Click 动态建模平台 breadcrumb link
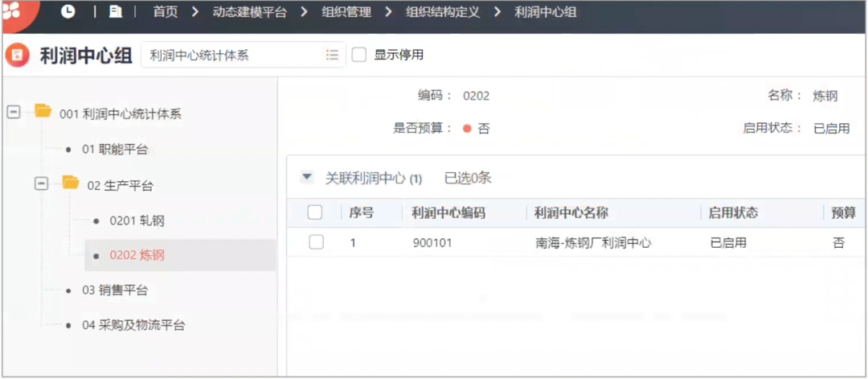The image size is (868, 379). tap(249, 12)
